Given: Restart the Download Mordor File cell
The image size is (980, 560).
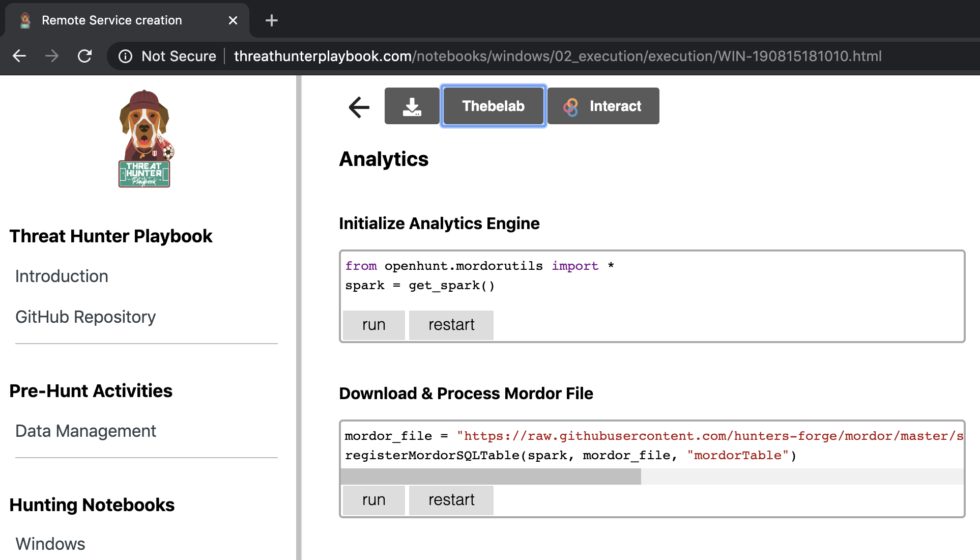Looking at the screenshot, I should (451, 500).
